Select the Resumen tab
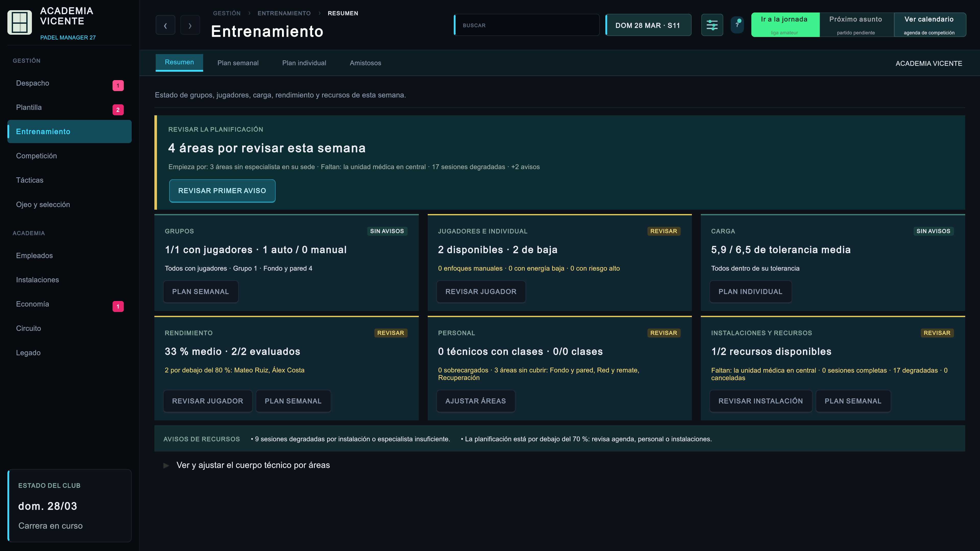This screenshot has width=980, height=551. [179, 62]
